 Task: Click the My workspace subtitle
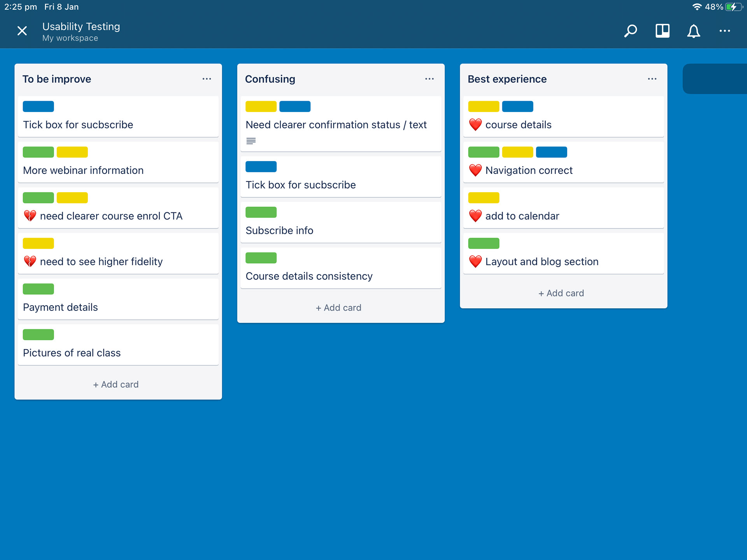point(70,38)
